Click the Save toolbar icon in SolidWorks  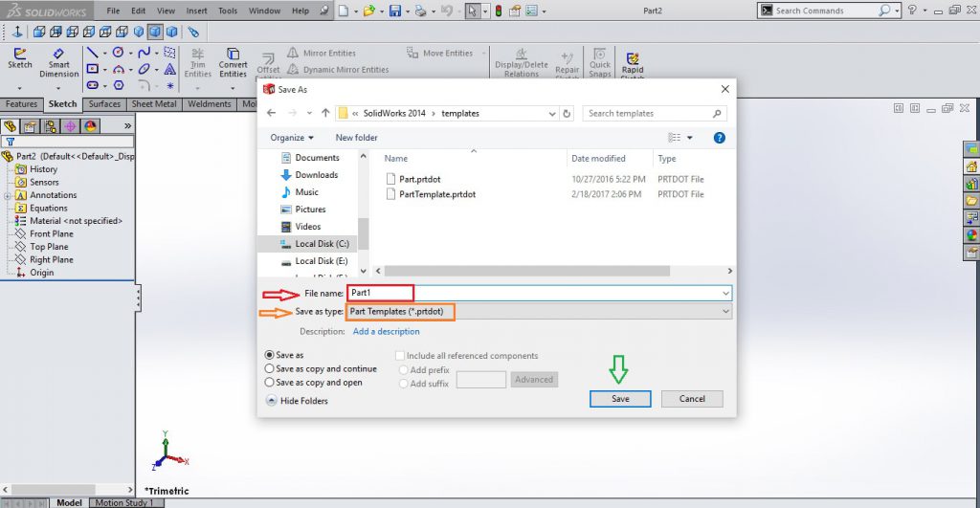395,11
